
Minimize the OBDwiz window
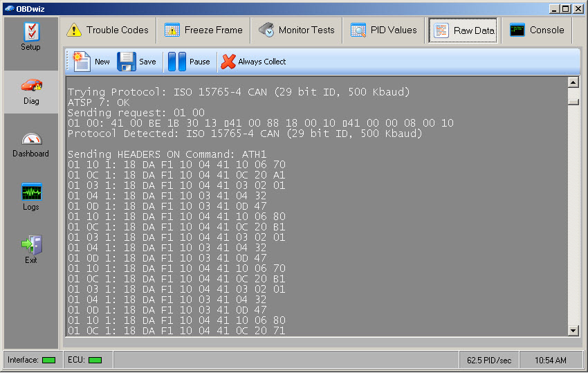pyautogui.click(x=554, y=8)
